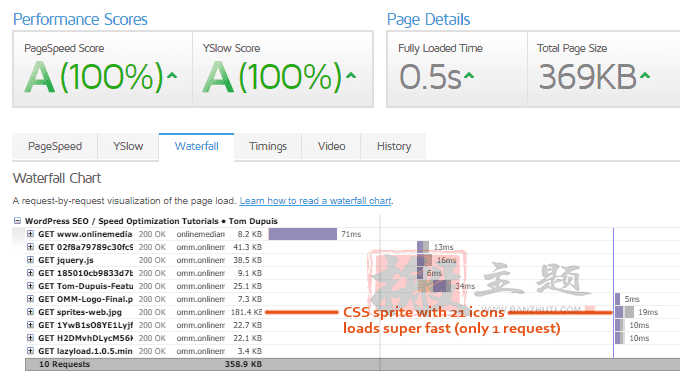
Task: Expand the GET 185010cb9833d7b request row
Action: point(30,273)
